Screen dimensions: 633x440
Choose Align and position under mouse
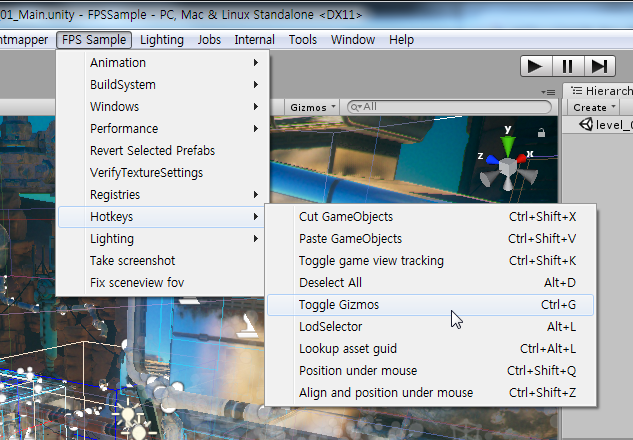(430, 393)
